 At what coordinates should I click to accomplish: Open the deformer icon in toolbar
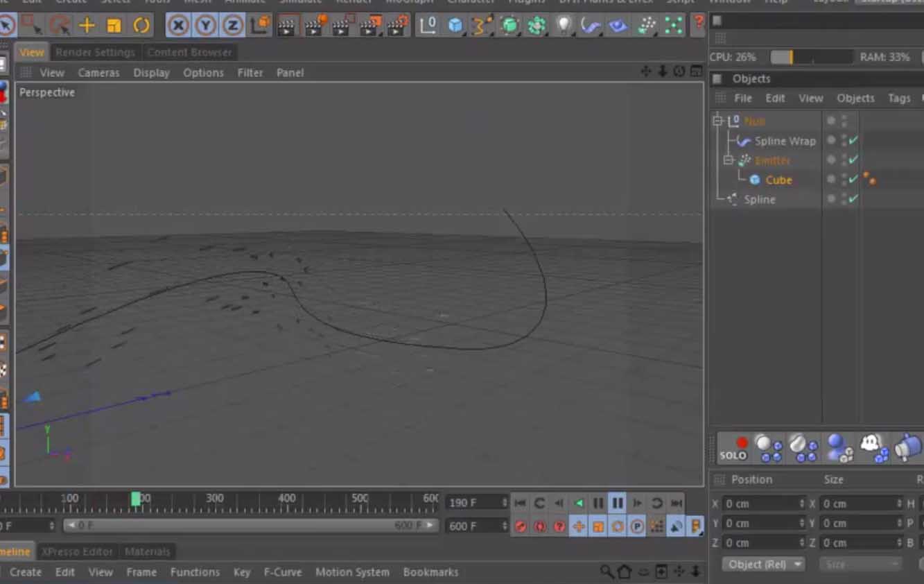[591, 26]
